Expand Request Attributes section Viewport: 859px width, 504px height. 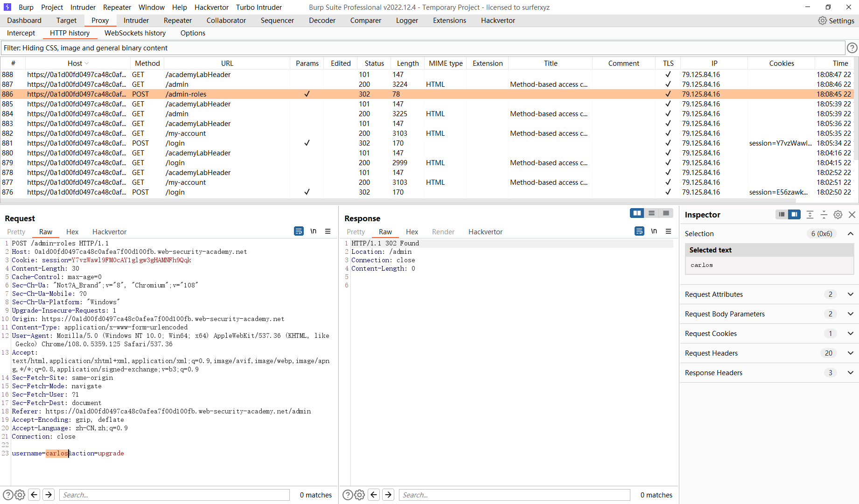tap(851, 294)
